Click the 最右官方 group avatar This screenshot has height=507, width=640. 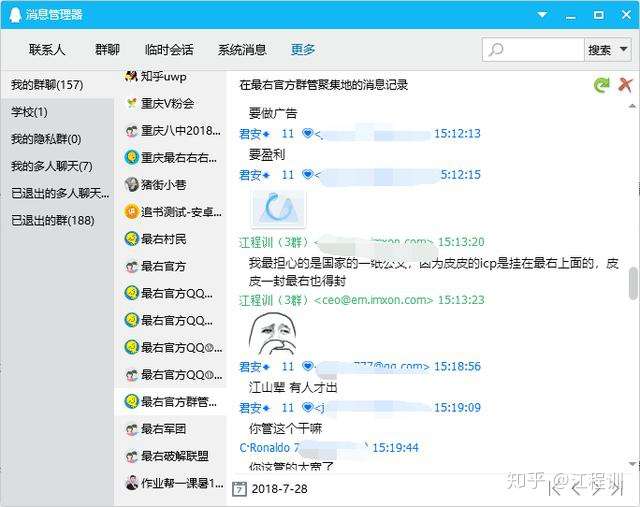[x=131, y=266]
